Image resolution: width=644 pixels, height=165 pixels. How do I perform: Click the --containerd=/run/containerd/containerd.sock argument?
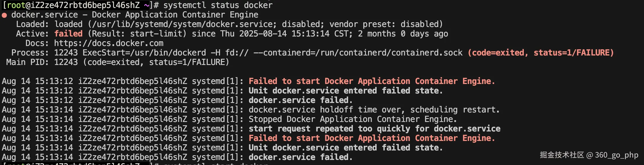click(358, 53)
